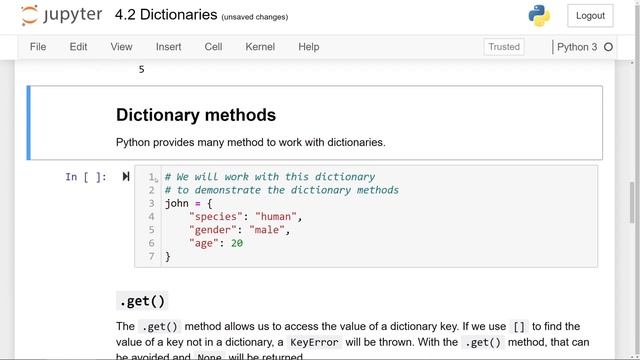The width and height of the screenshot is (640, 360).
Task: Click the Jupyter logo
Action: pos(61,15)
